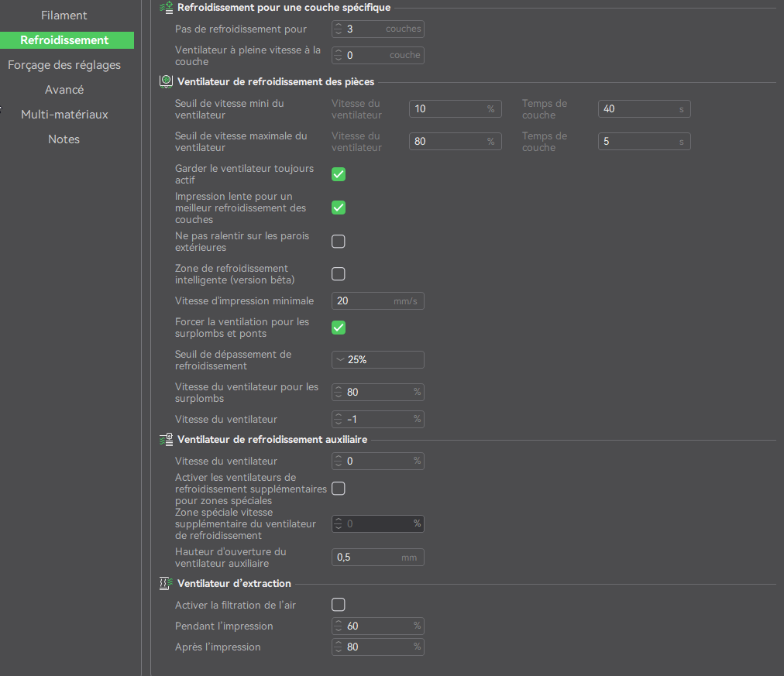Click the overhang fan speed spinner arrows
The height and width of the screenshot is (676, 784).
pyautogui.click(x=339, y=393)
